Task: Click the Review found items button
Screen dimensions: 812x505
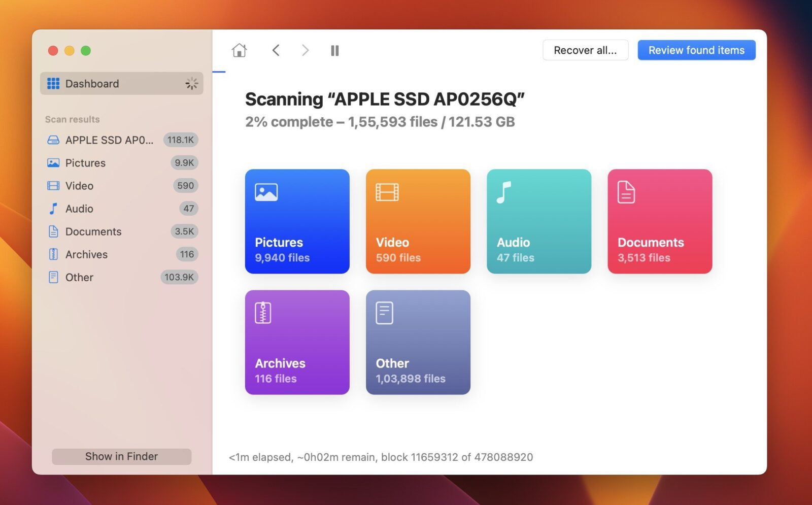Action: (x=696, y=50)
